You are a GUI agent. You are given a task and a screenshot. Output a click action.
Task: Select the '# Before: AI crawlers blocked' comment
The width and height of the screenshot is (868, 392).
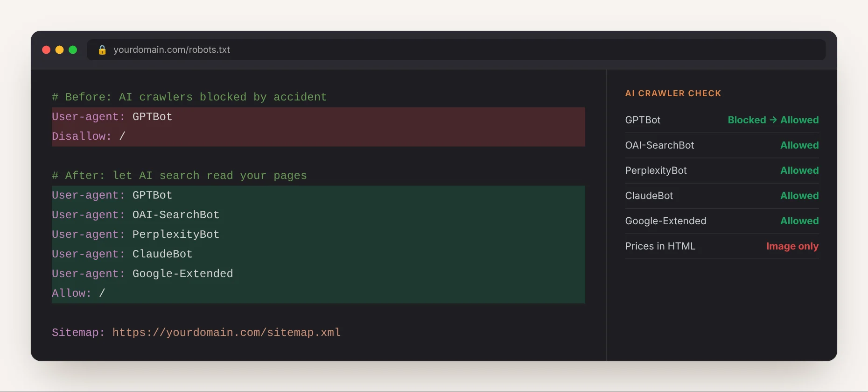189,97
